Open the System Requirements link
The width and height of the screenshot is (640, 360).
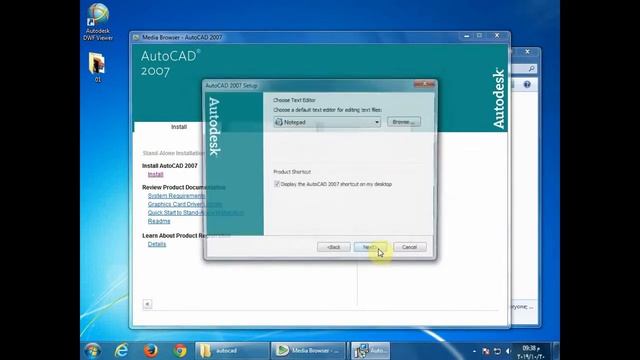pos(176,196)
